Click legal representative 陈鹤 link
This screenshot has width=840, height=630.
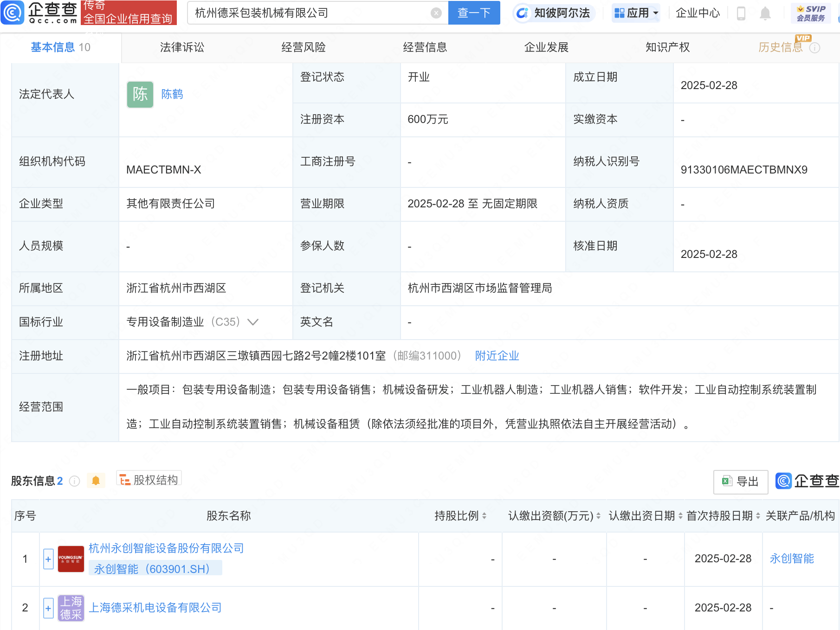click(172, 94)
